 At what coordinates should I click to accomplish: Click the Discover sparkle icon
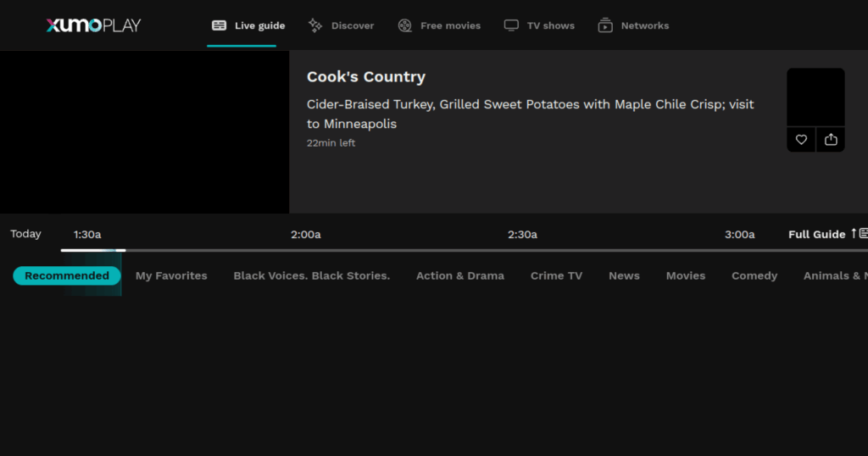[315, 25]
